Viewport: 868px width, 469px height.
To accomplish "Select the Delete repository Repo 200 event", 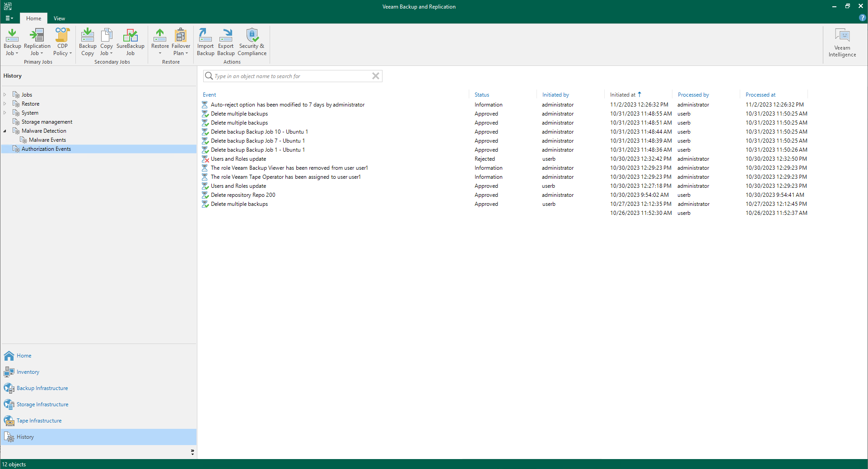I will (243, 195).
